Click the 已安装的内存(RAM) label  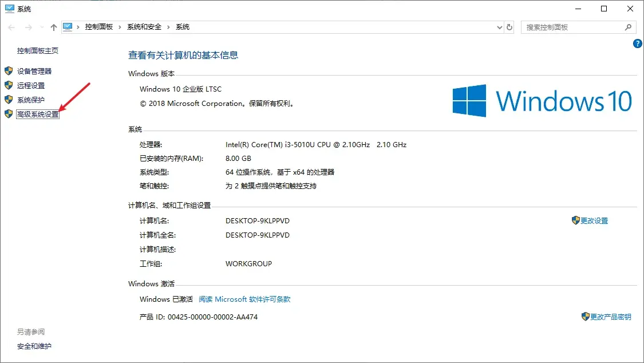click(172, 159)
